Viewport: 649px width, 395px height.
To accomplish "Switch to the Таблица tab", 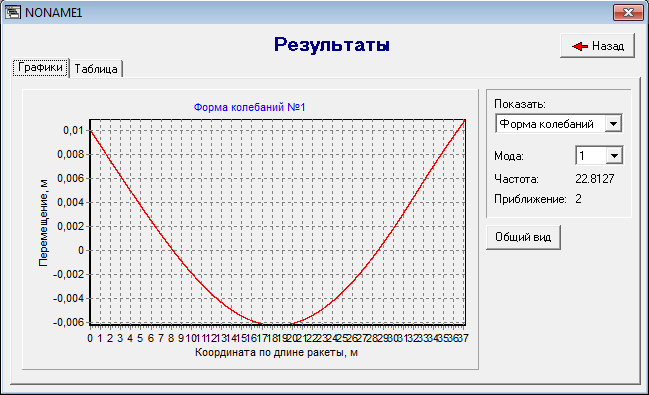I will click(96, 69).
